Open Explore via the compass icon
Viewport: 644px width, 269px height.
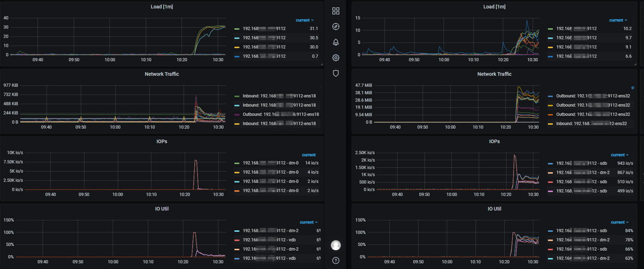[336, 27]
